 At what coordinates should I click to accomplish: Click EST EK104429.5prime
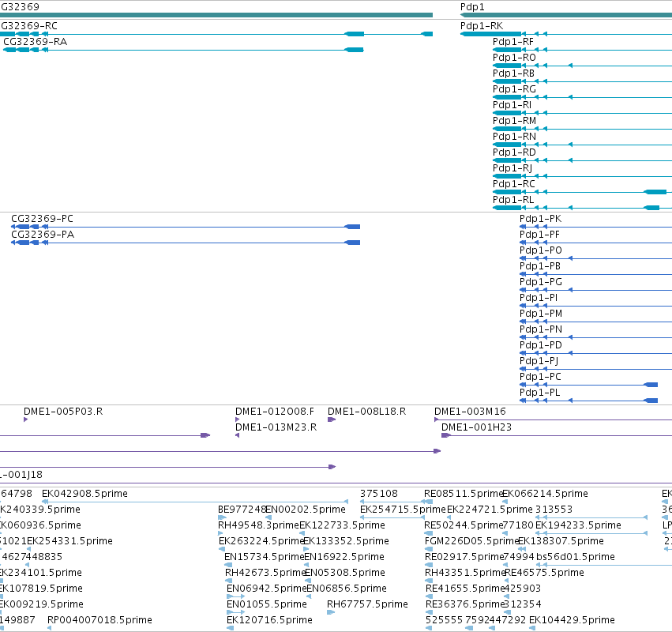coord(572,620)
